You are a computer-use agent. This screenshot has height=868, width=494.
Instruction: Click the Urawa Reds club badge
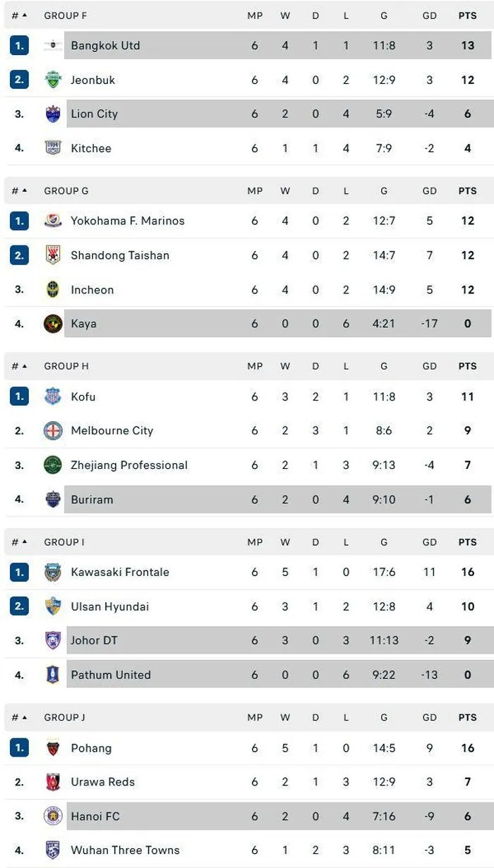point(53,781)
